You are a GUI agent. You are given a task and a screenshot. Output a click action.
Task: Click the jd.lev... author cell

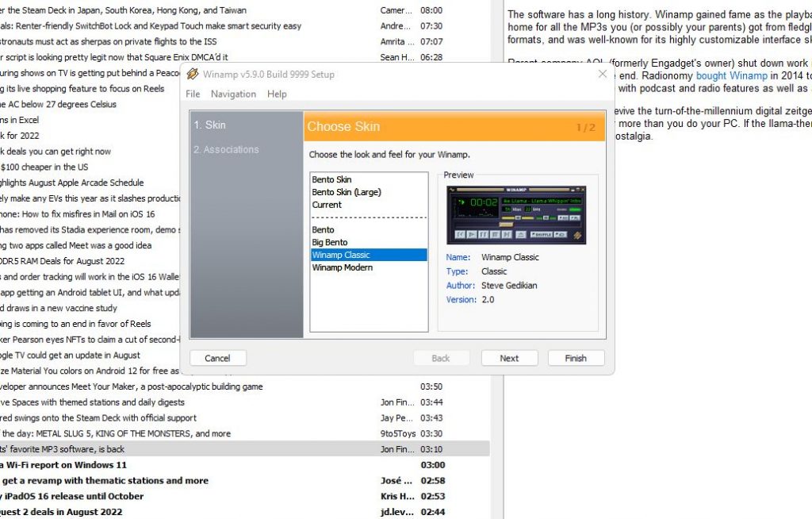coord(397,512)
